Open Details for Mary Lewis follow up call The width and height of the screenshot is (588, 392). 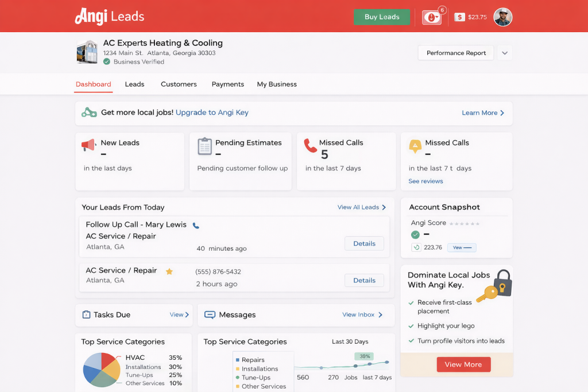tap(364, 243)
